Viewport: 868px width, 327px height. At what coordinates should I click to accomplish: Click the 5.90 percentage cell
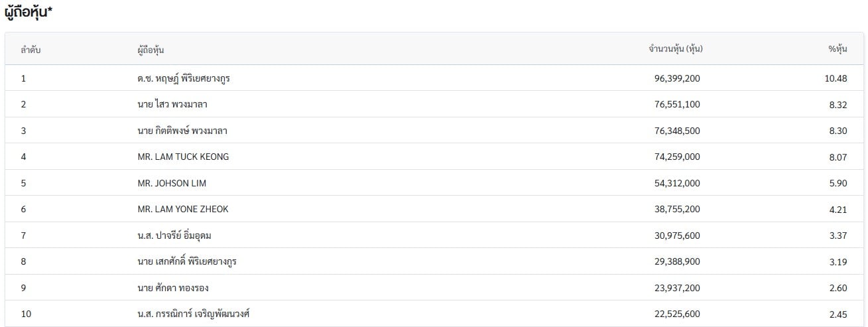[838, 183]
